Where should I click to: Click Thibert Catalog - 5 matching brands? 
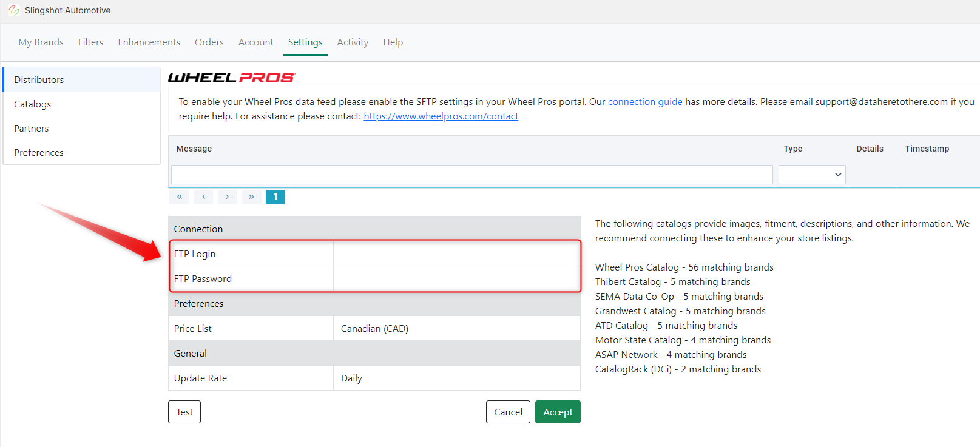(673, 282)
